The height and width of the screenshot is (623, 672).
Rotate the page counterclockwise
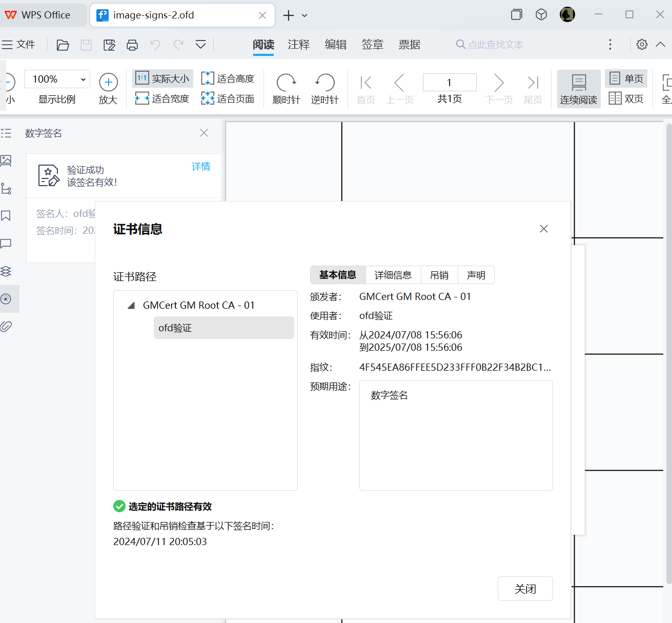click(x=324, y=89)
